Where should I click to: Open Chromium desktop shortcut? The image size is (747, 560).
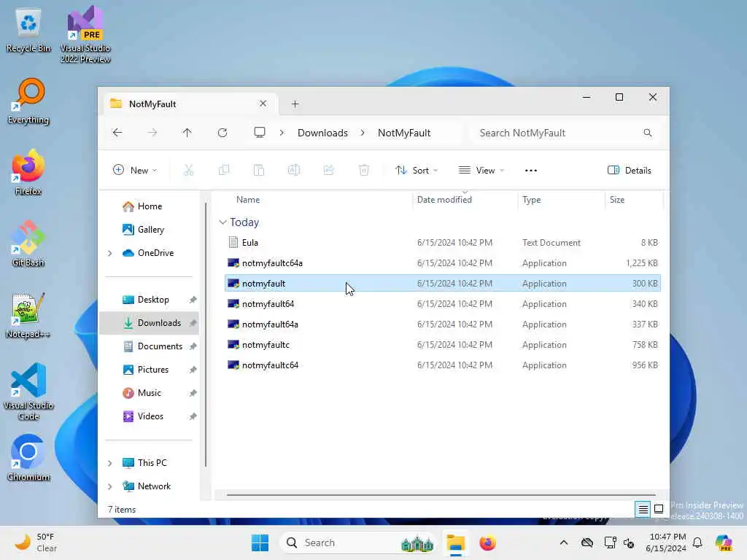click(x=28, y=458)
